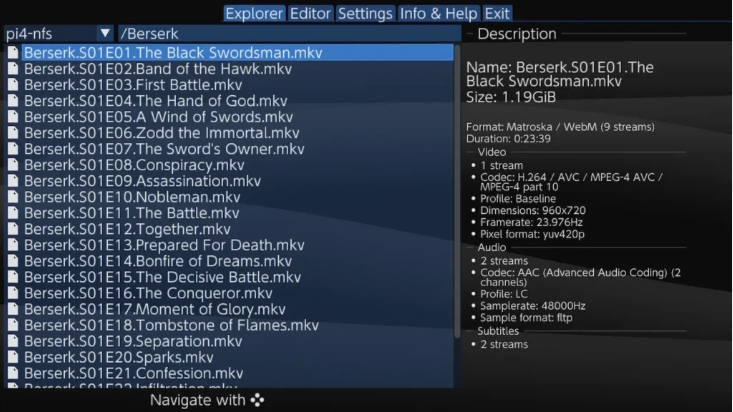The image size is (733, 412).
Task: Select the Explorer tab
Action: (254, 14)
